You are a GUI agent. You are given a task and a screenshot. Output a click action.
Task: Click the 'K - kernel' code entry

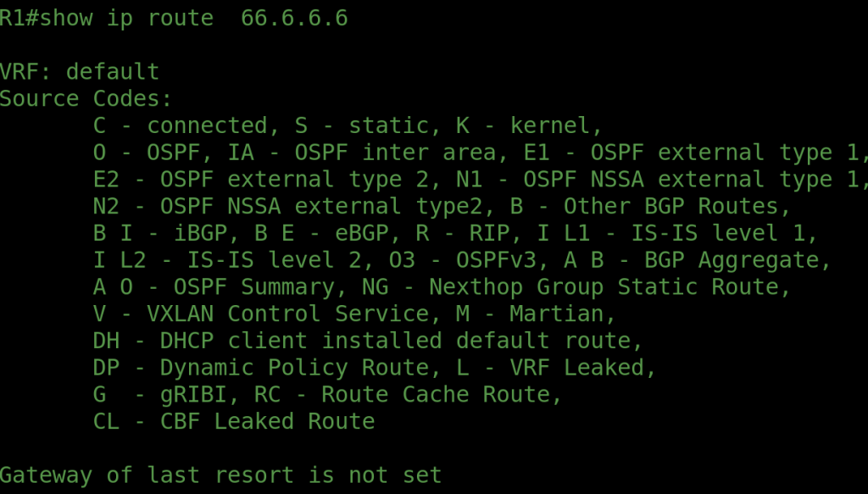tap(528, 125)
